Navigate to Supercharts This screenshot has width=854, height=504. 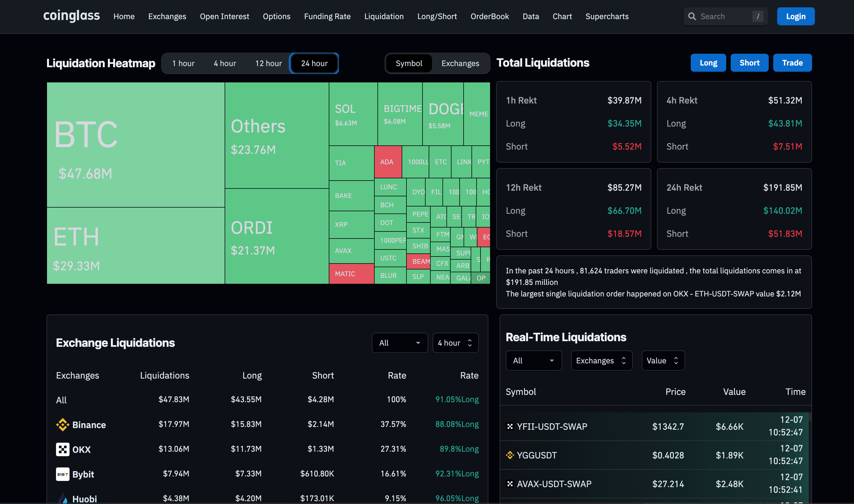pyautogui.click(x=607, y=16)
